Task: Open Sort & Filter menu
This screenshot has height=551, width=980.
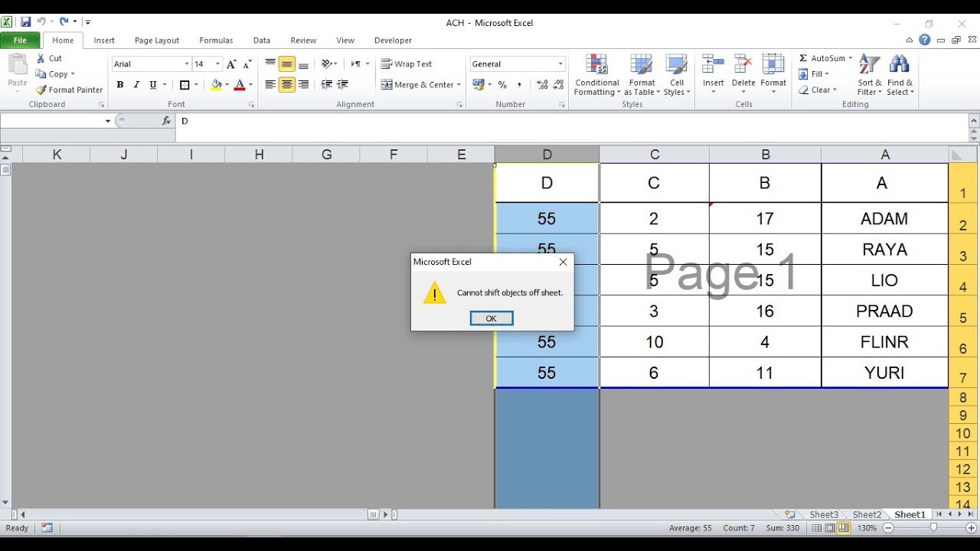Action: (870, 75)
